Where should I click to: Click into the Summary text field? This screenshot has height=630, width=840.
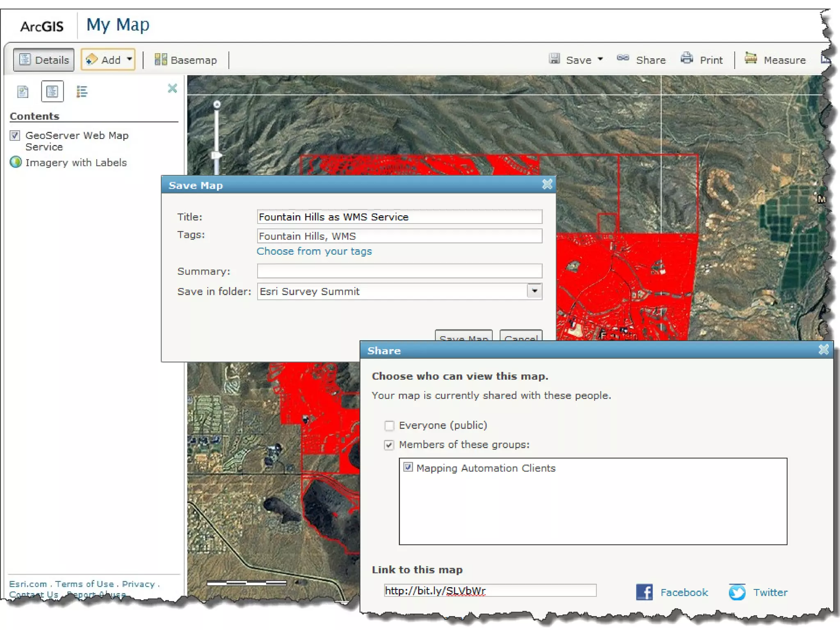[399, 271]
